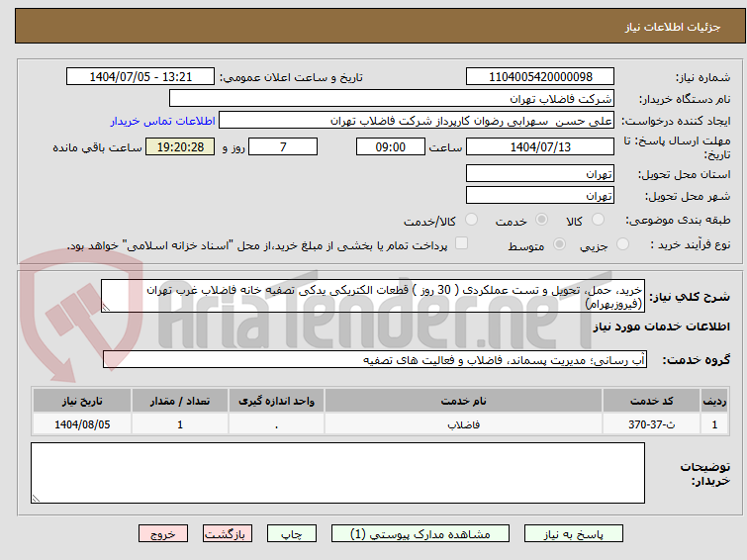Click the remaining days field 7
Image resolution: width=747 pixels, height=560 pixels.
pos(283,146)
